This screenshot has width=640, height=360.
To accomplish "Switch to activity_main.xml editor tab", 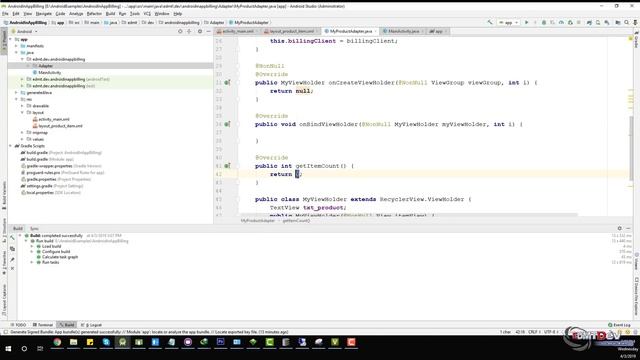I will click(x=238, y=31).
